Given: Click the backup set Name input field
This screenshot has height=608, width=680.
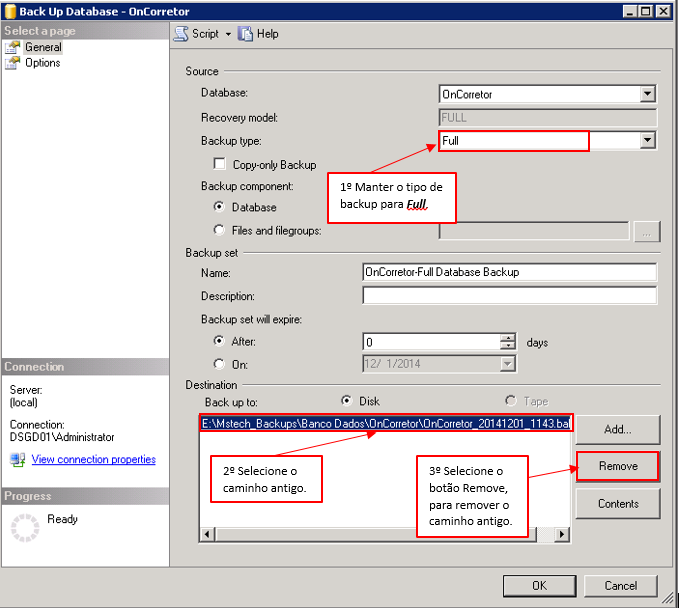Looking at the screenshot, I should coord(510,272).
